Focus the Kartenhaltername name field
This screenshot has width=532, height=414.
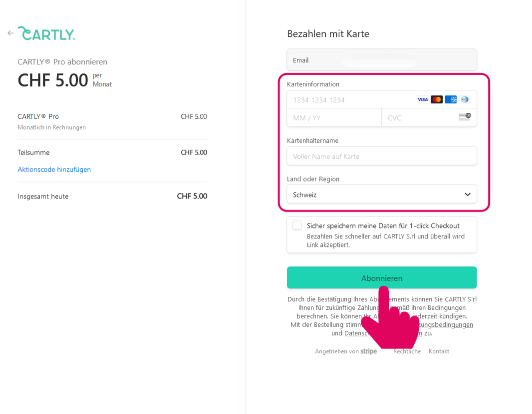tap(382, 156)
